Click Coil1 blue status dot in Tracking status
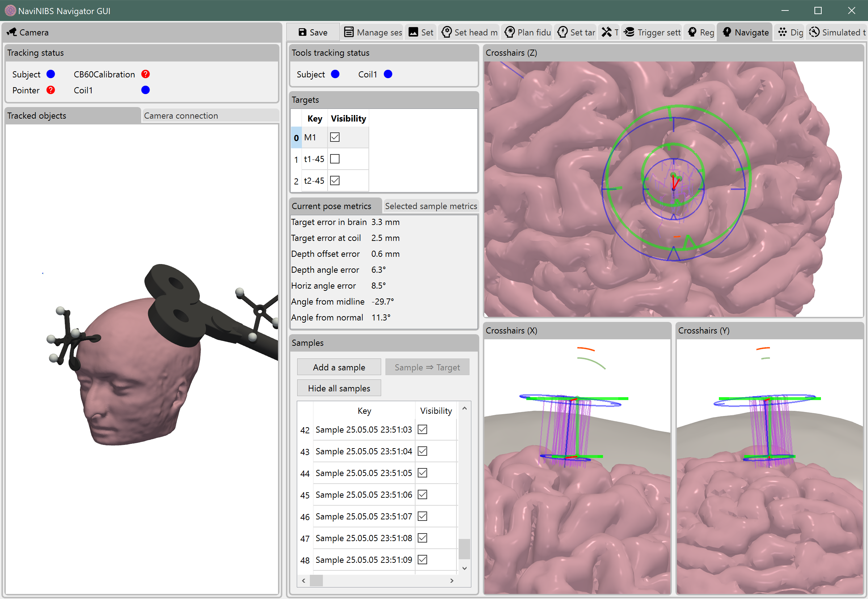 click(x=146, y=90)
